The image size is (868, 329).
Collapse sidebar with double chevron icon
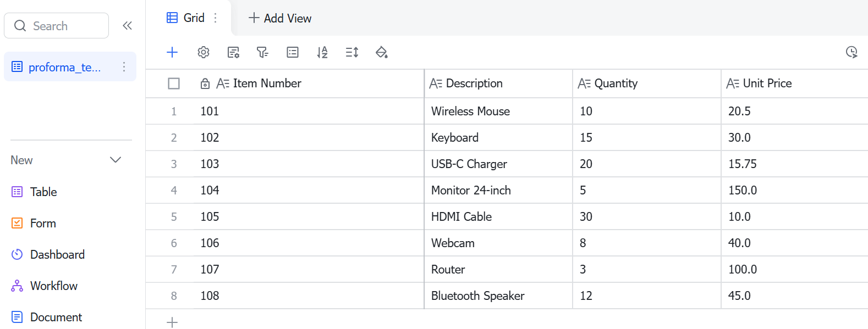click(127, 26)
